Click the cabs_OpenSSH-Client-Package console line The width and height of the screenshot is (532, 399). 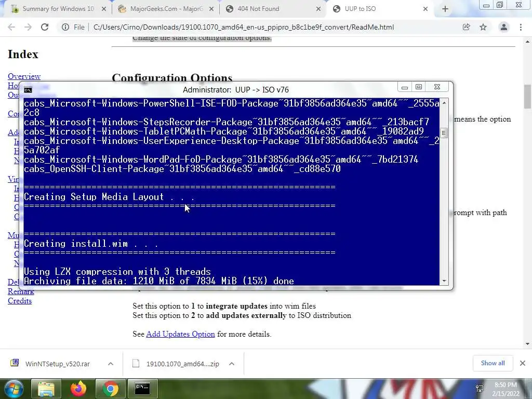182,169
